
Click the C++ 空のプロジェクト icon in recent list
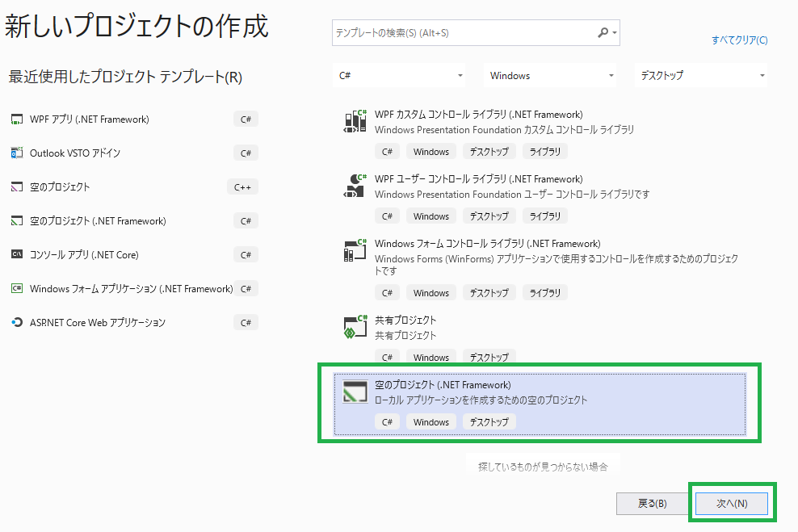17,187
